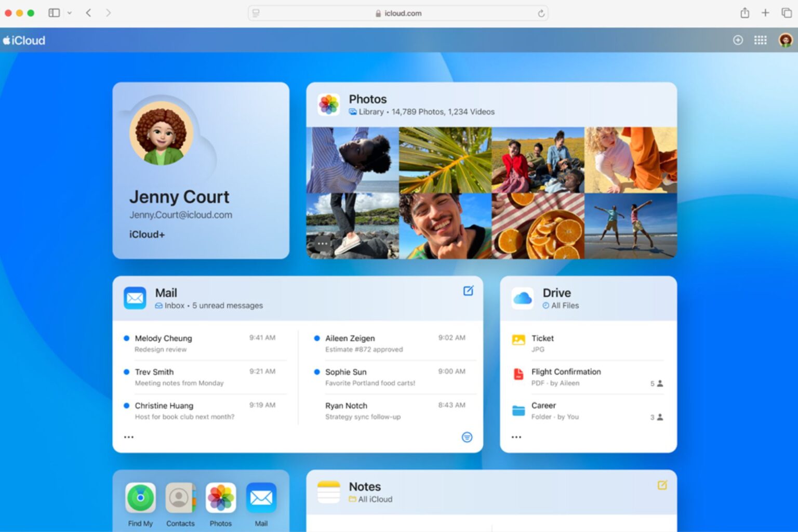Reload the page
This screenshot has width=798, height=532.
(541, 14)
